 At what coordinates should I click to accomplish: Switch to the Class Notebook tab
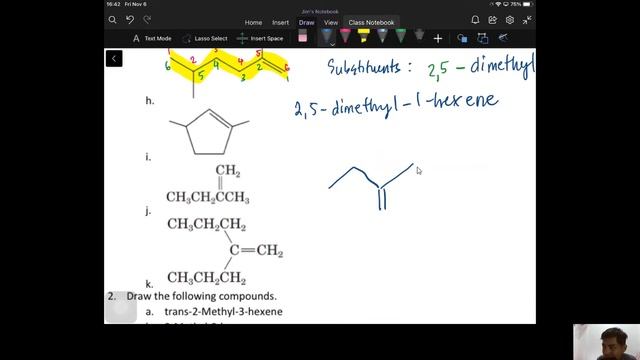[371, 22]
